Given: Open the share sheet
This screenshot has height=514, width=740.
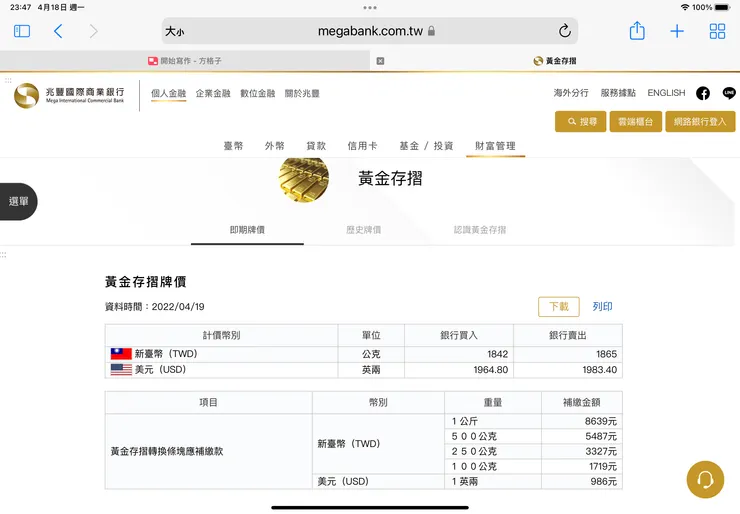Looking at the screenshot, I should click(637, 31).
